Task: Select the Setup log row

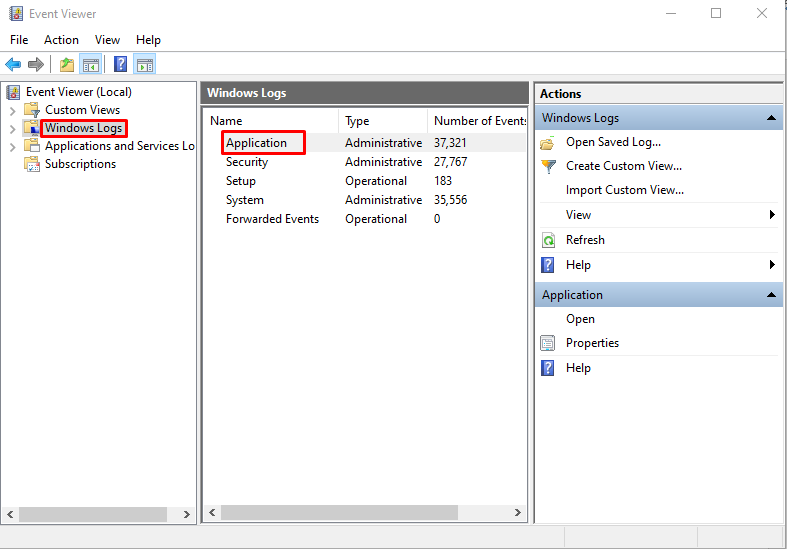Action: (x=365, y=181)
